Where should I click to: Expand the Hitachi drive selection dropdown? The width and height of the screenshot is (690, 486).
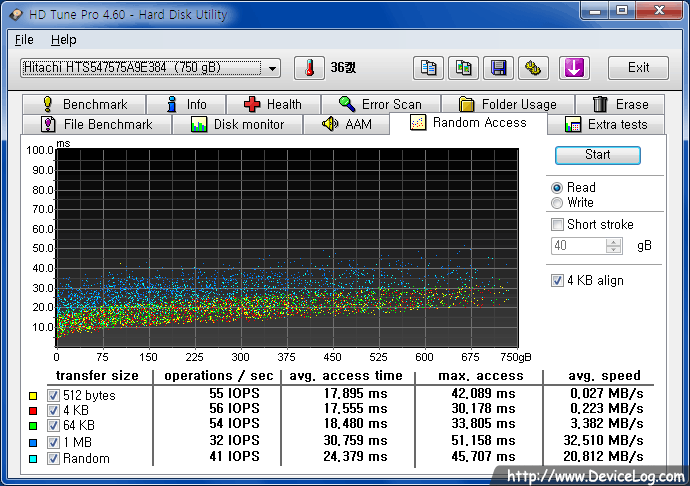click(x=273, y=68)
